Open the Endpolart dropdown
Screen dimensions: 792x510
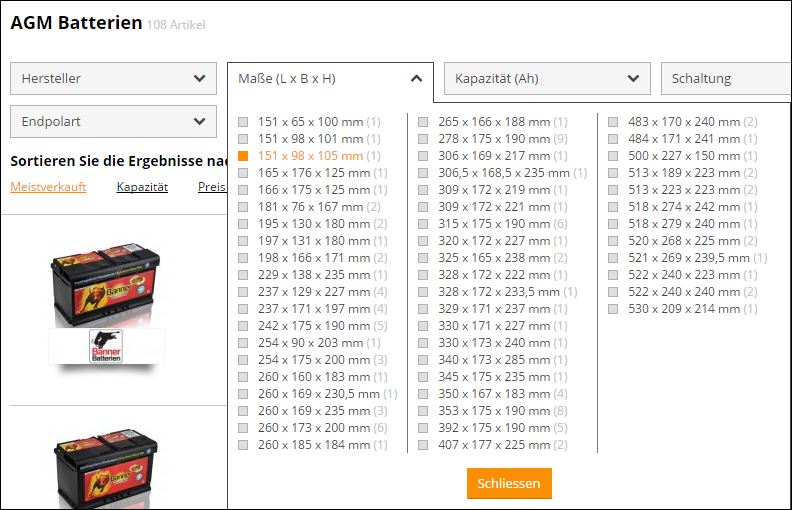[x=113, y=122]
